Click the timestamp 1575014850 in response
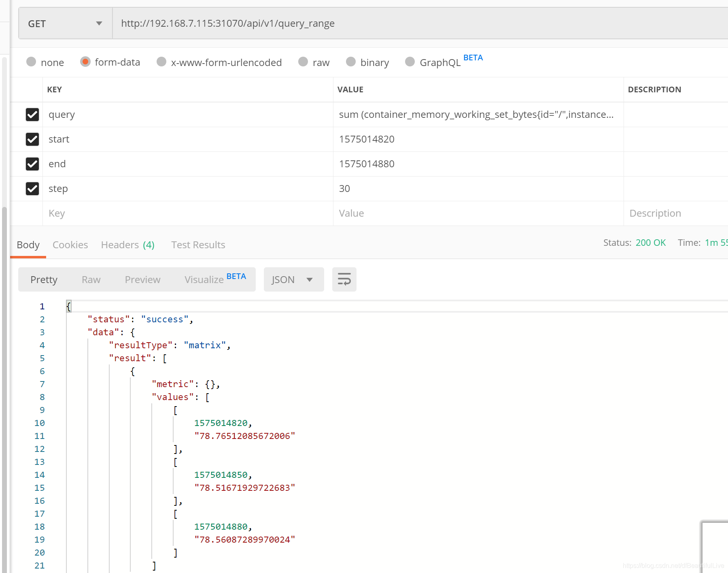 pos(221,475)
